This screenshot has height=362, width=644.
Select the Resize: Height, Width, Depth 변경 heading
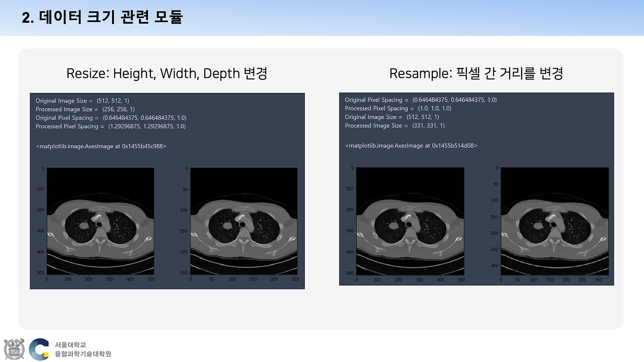coord(167,73)
